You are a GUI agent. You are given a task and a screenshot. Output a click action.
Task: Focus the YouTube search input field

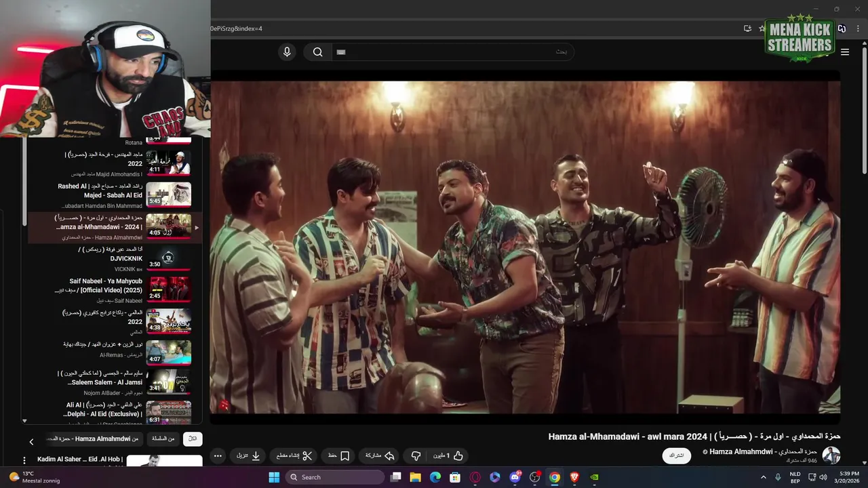[452, 52]
